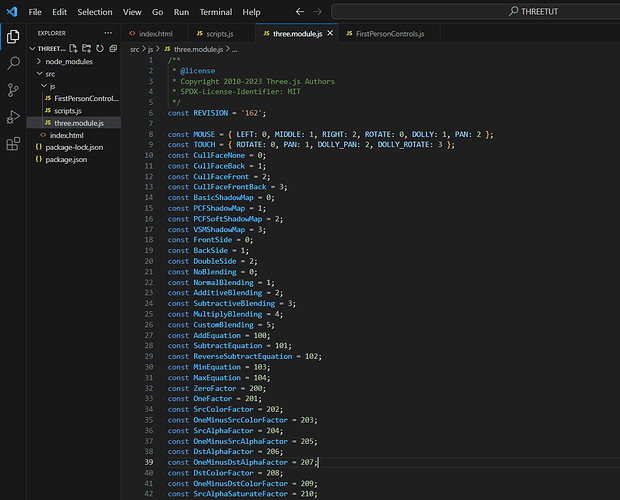This screenshot has width=620, height=500.
Task: Click the New Folder icon in Explorer
Action: [87, 47]
